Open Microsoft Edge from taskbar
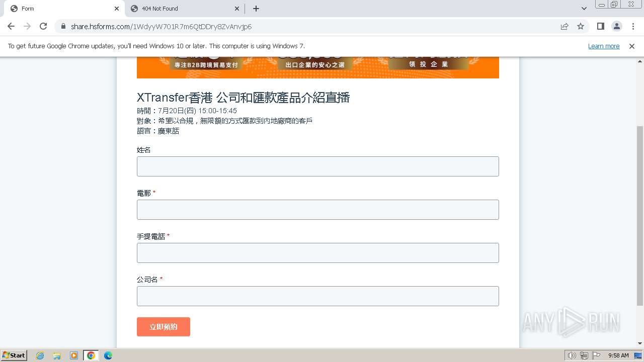The height and width of the screenshot is (362, 644). 108,355
